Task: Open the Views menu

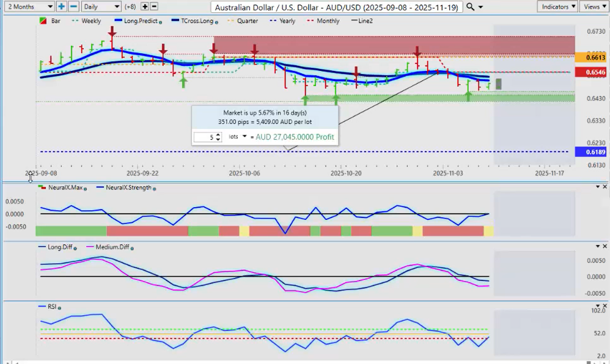Action: (593, 7)
